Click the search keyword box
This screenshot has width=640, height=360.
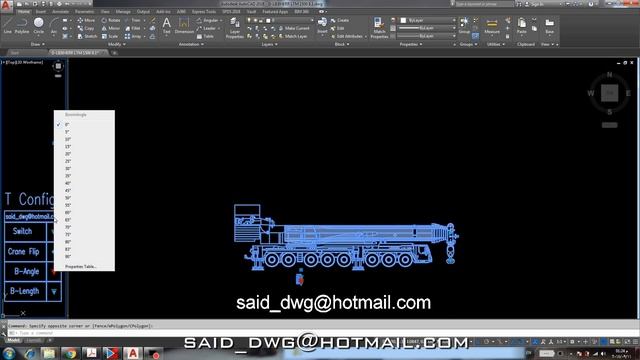click(x=484, y=4)
